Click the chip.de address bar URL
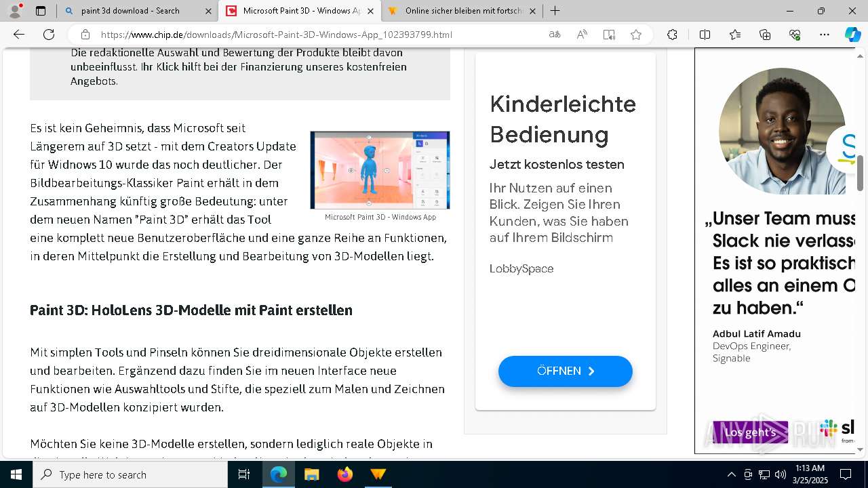 click(277, 35)
